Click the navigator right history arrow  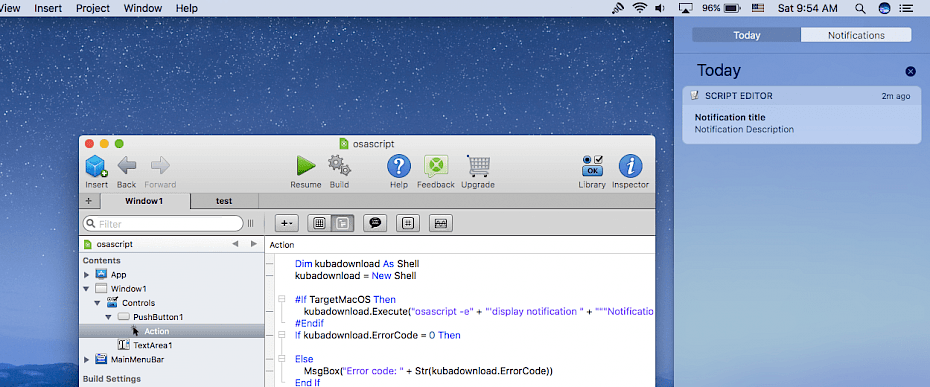tap(254, 244)
